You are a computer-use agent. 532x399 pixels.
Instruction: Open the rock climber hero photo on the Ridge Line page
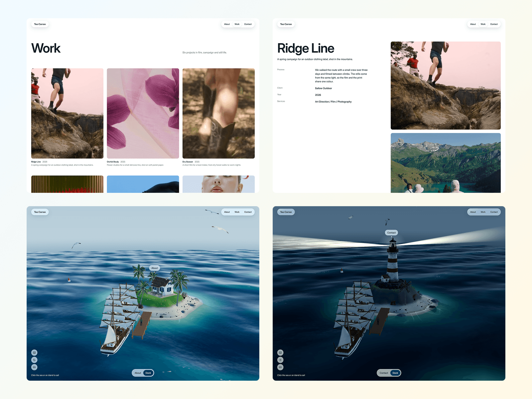tap(446, 85)
